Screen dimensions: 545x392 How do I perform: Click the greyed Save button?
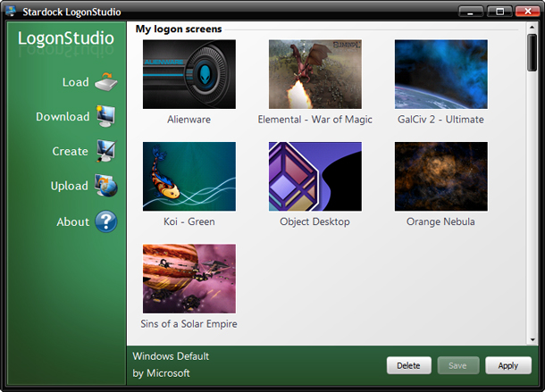coord(457,365)
